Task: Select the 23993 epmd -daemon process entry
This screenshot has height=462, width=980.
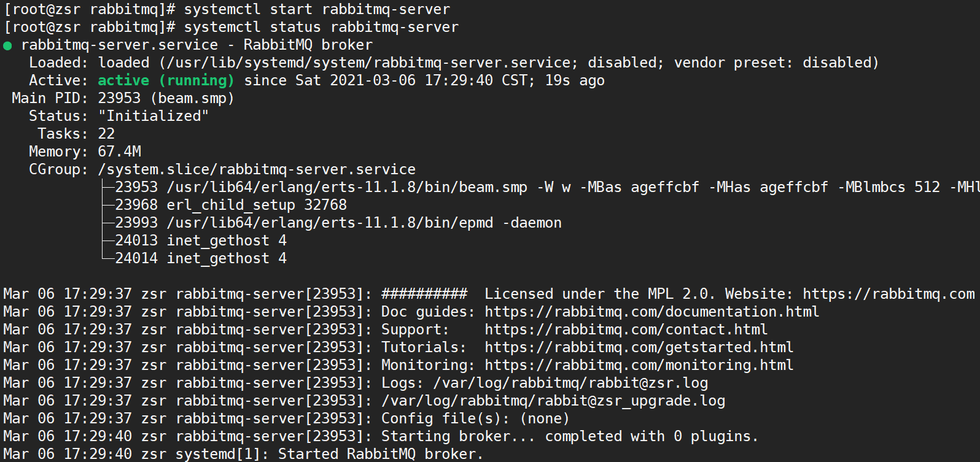Action: tap(338, 223)
